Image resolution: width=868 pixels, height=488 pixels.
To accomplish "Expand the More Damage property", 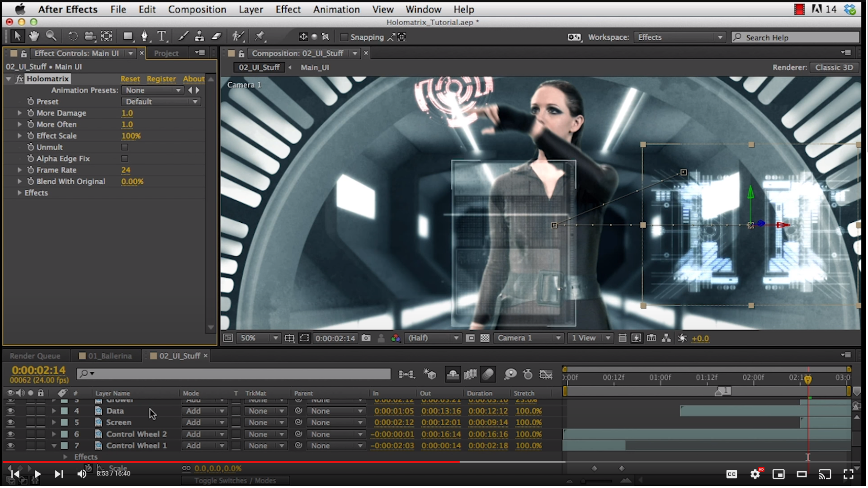I will [x=19, y=113].
